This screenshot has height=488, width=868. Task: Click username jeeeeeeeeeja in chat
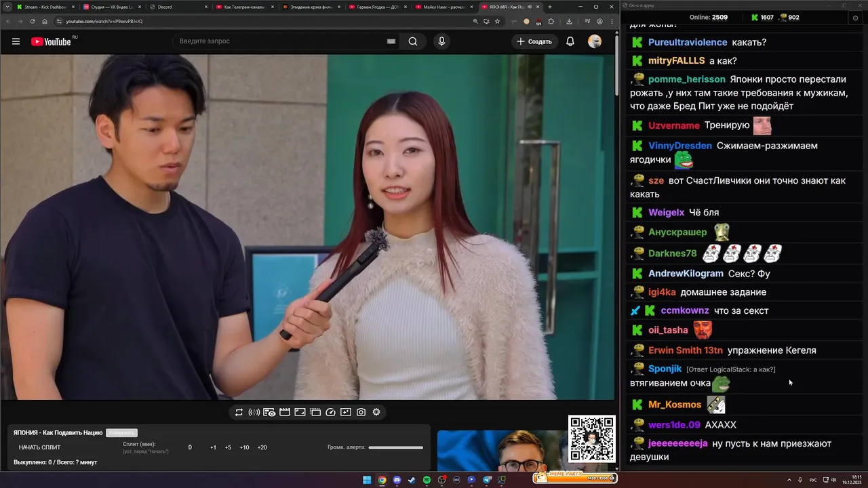click(x=678, y=443)
